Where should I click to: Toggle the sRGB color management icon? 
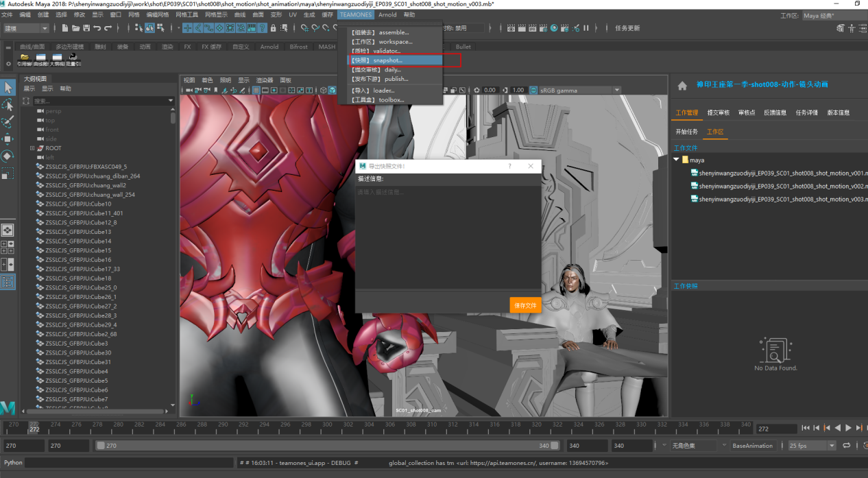coord(533,91)
